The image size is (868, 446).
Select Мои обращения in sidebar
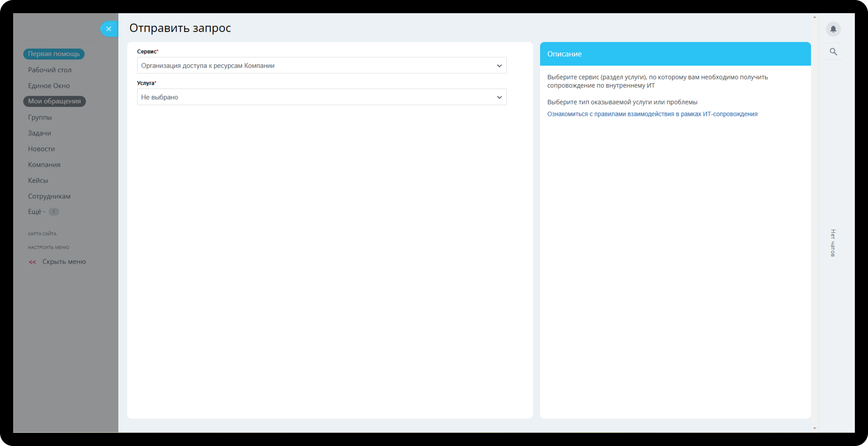[54, 101]
